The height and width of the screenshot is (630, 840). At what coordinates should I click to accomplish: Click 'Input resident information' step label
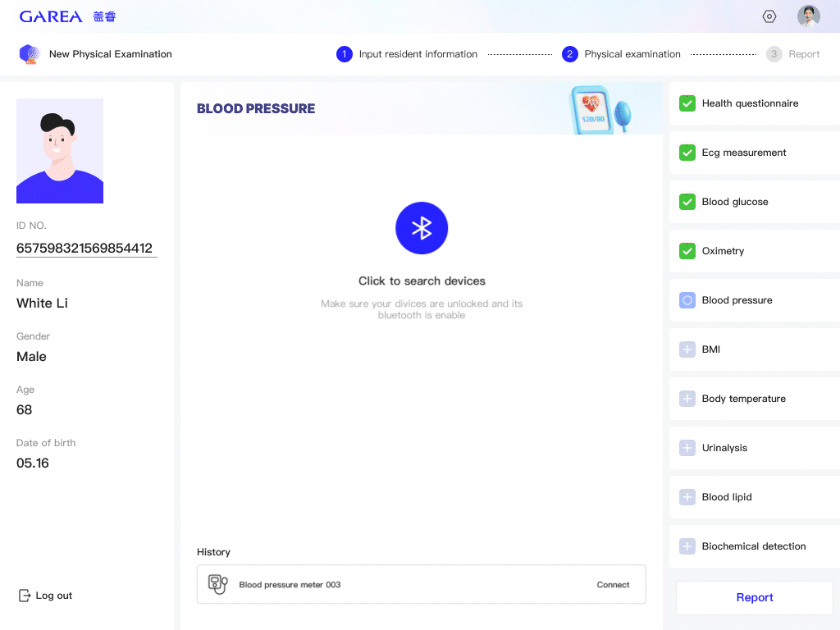[x=418, y=54]
